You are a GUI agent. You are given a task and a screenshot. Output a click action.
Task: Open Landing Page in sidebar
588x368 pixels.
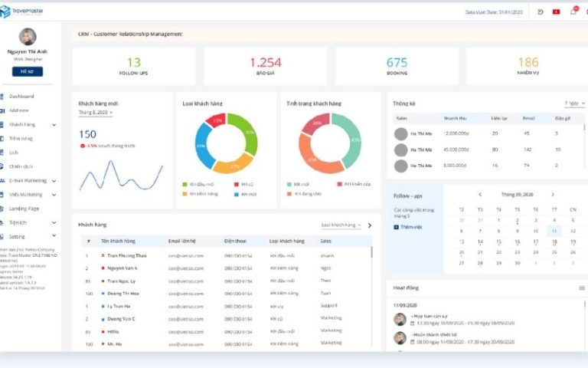click(24, 209)
